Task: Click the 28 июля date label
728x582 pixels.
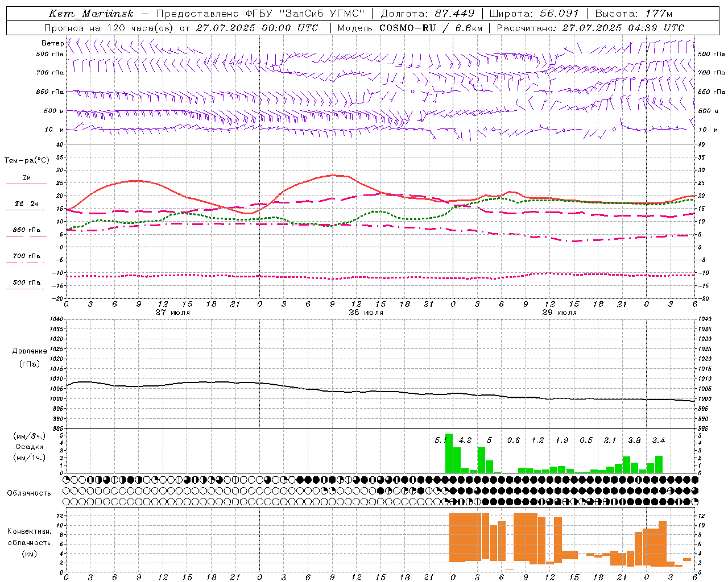Action: pyautogui.click(x=366, y=313)
